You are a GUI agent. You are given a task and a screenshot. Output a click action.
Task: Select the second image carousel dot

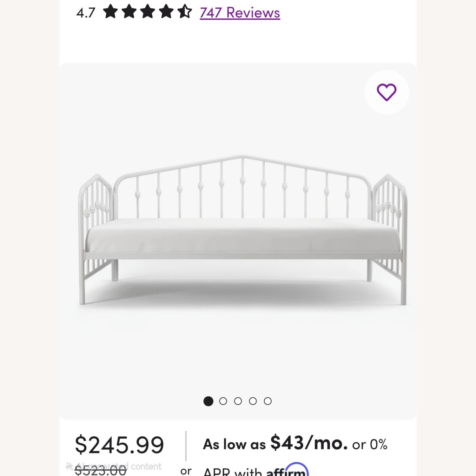223,401
